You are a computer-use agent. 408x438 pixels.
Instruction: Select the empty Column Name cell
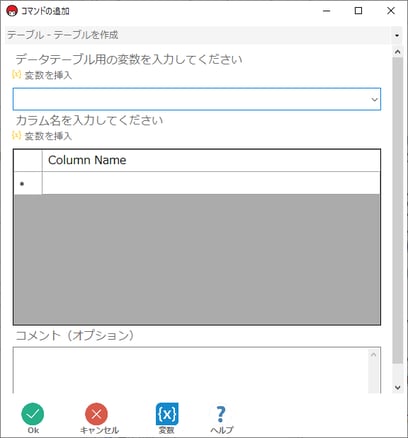click(211, 183)
